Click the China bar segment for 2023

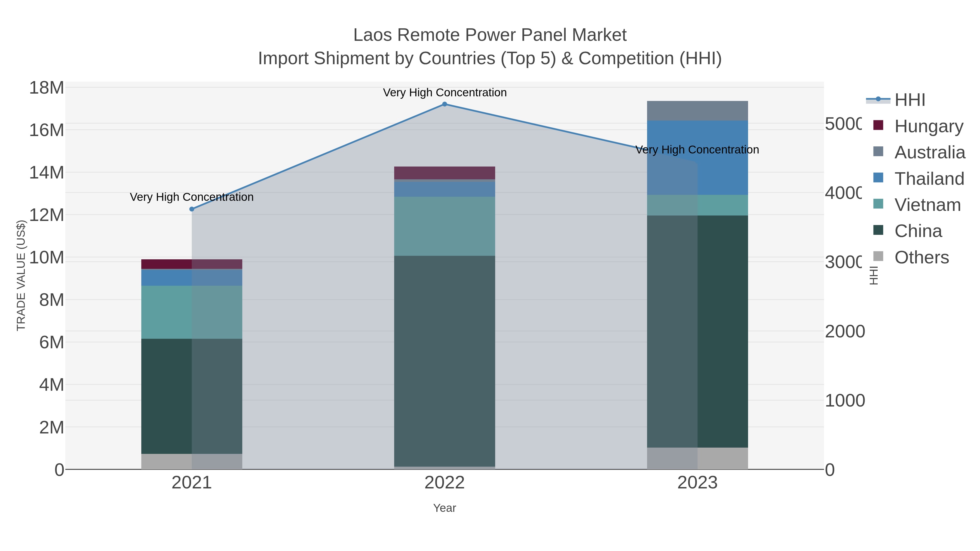[x=697, y=332]
